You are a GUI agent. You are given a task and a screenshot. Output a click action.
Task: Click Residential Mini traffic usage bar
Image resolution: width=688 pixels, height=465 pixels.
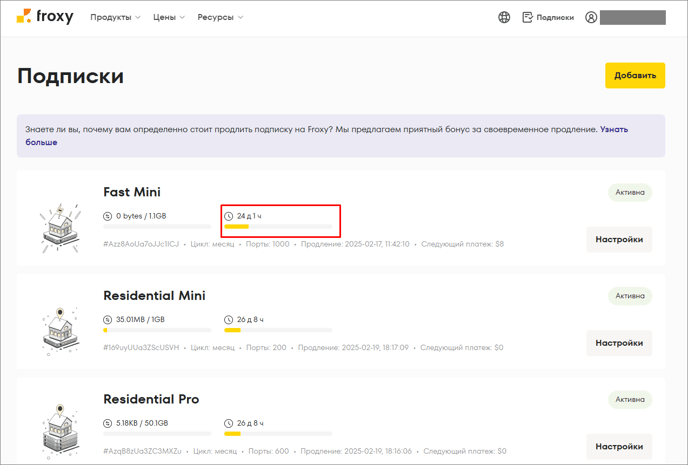[157, 330]
